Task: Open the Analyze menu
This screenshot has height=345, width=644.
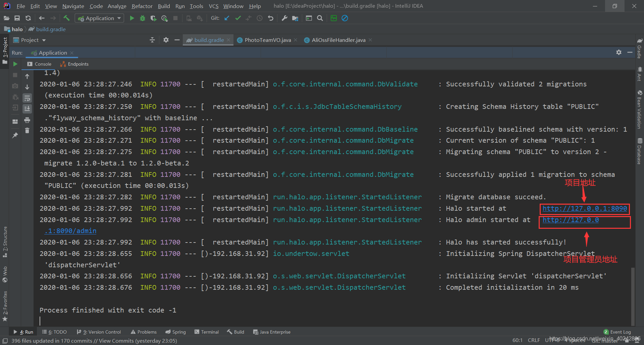Action: point(117,6)
